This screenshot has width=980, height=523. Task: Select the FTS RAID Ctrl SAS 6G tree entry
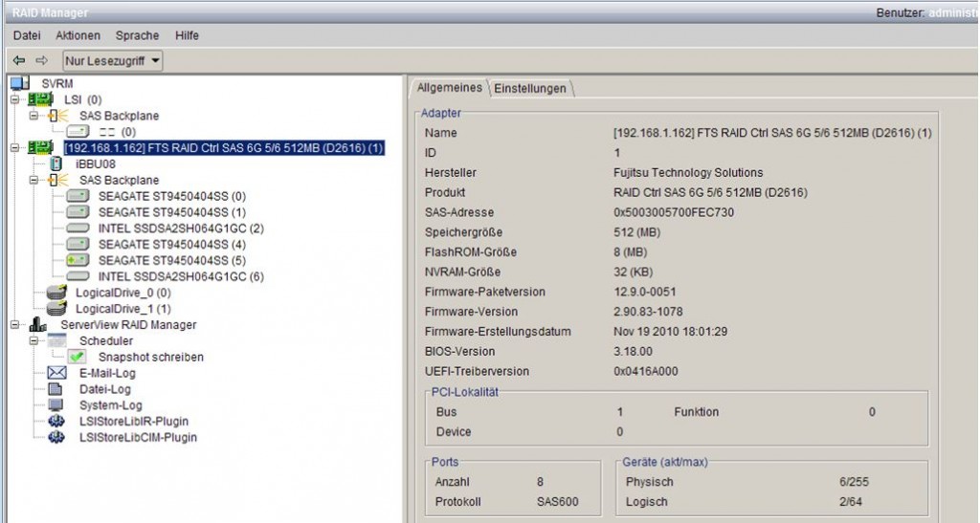(224, 148)
